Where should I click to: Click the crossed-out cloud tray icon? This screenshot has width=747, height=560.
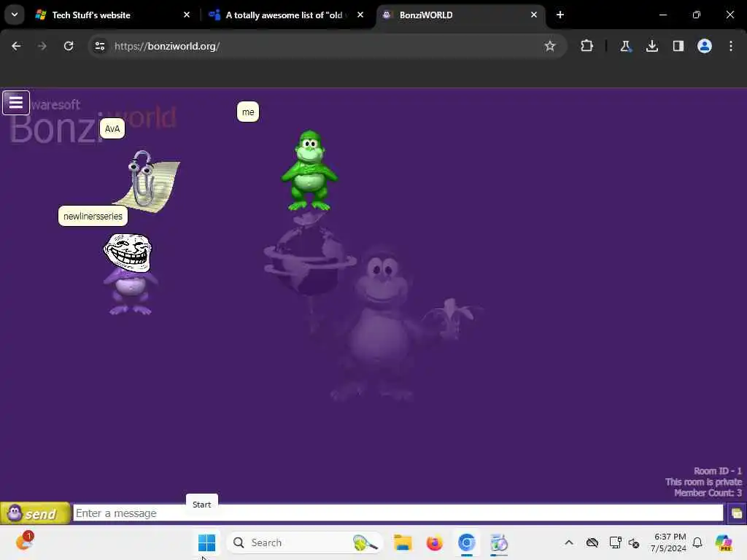[x=592, y=542]
